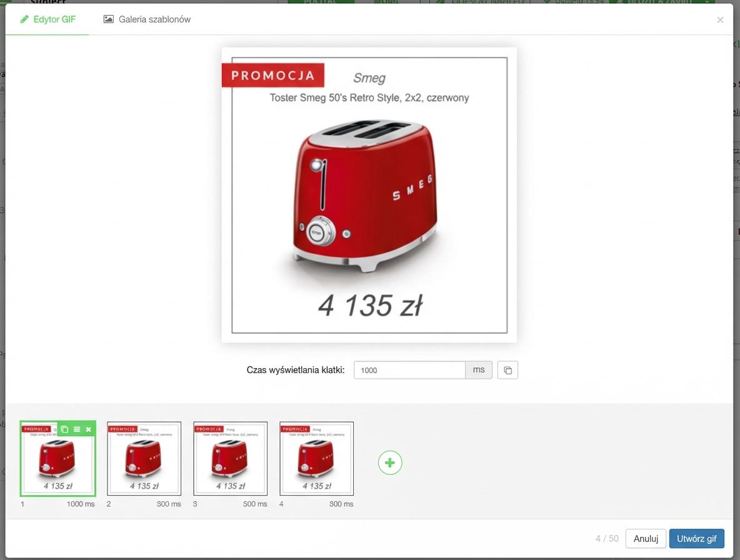740x560 pixels.
Task: Click the Utwórz gif button
Action: click(697, 538)
